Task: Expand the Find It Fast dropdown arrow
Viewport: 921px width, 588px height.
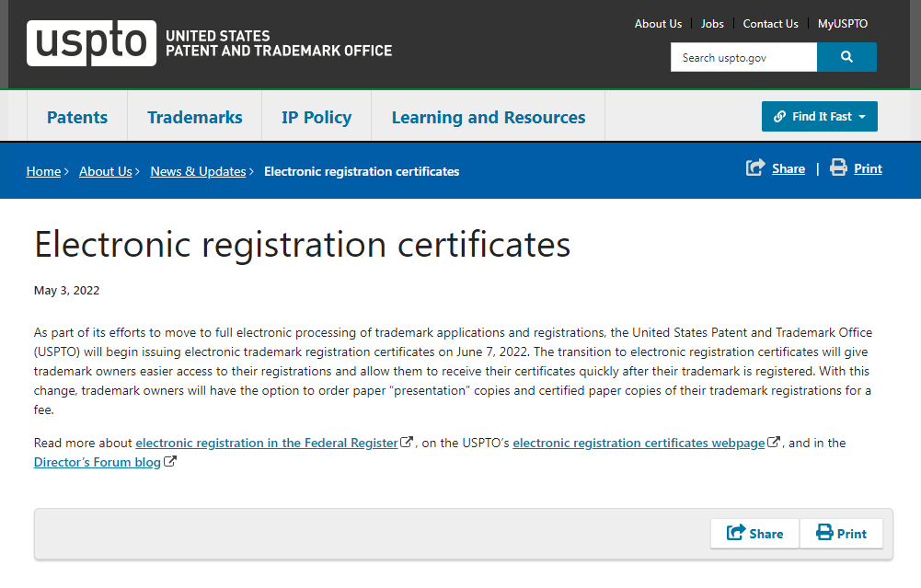Action: click(862, 117)
